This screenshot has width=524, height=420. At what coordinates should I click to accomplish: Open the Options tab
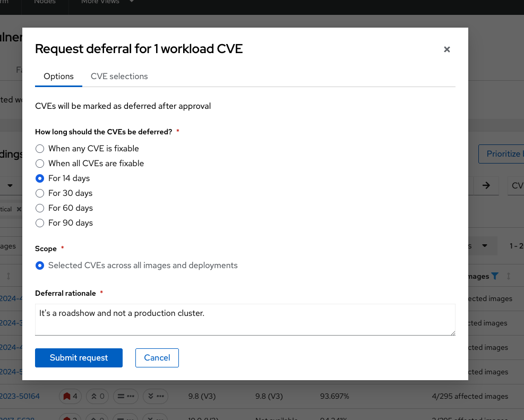point(58,76)
